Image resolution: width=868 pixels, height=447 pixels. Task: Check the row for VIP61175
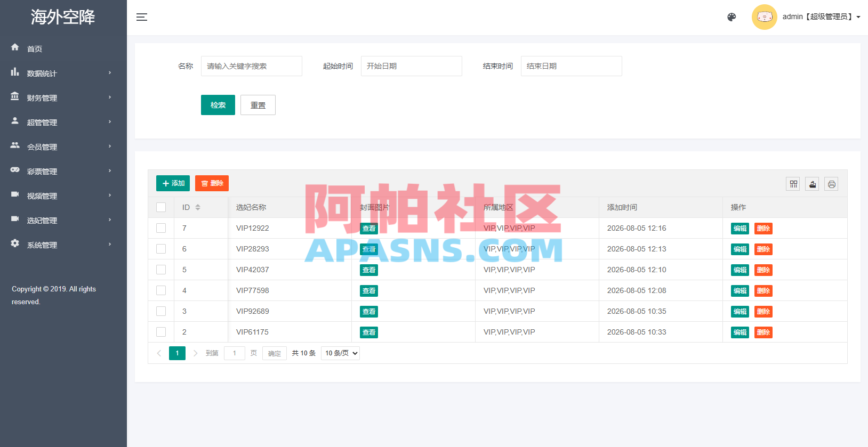(x=161, y=332)
